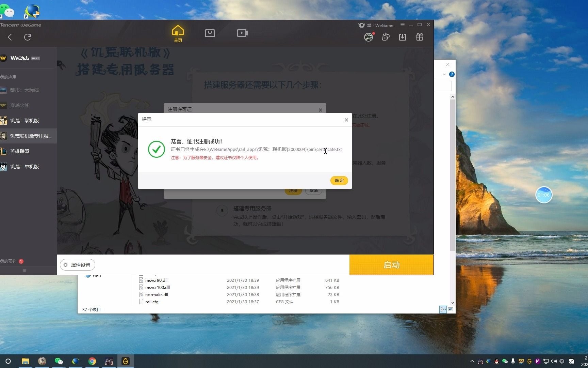Open the WeGame gift box icon
This screenshot has height=368, width=588.
pyautogui.click(x=420, y=37)
